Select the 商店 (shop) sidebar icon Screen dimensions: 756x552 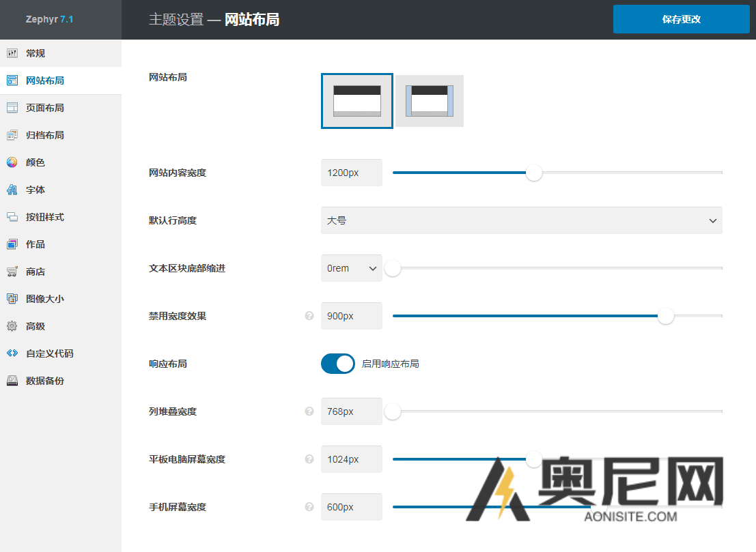(x=12, y=271)
